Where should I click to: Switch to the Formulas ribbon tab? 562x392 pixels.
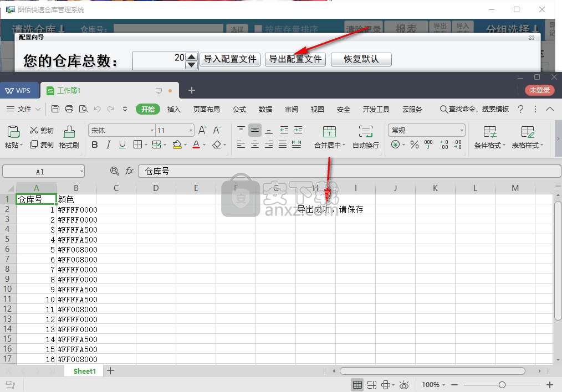tap(239, 109)
